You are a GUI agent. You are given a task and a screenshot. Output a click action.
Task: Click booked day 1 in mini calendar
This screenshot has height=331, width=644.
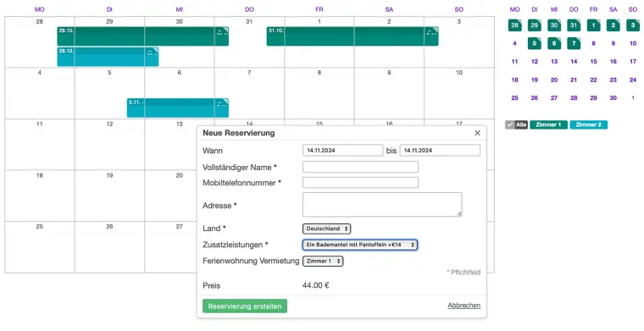pyautogui.click(x=593, y=25)
